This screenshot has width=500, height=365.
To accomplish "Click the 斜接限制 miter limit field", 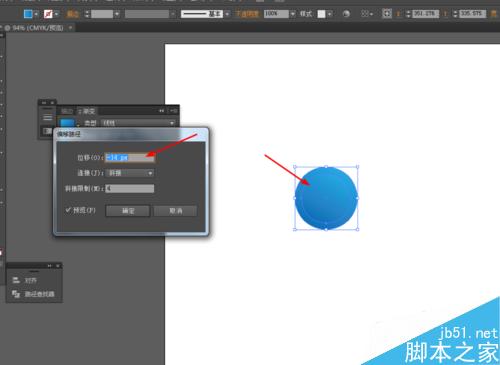I will point(130,189).
